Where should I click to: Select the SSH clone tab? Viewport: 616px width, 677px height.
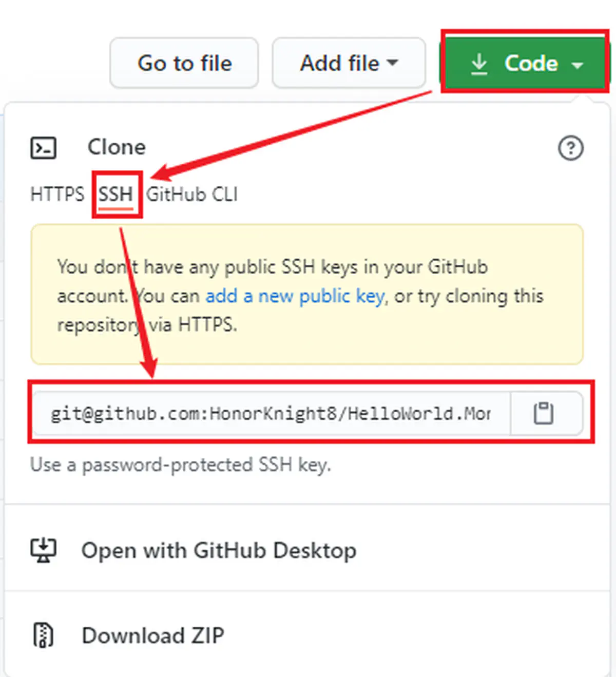pyautogui.click(x=116, y=195)
